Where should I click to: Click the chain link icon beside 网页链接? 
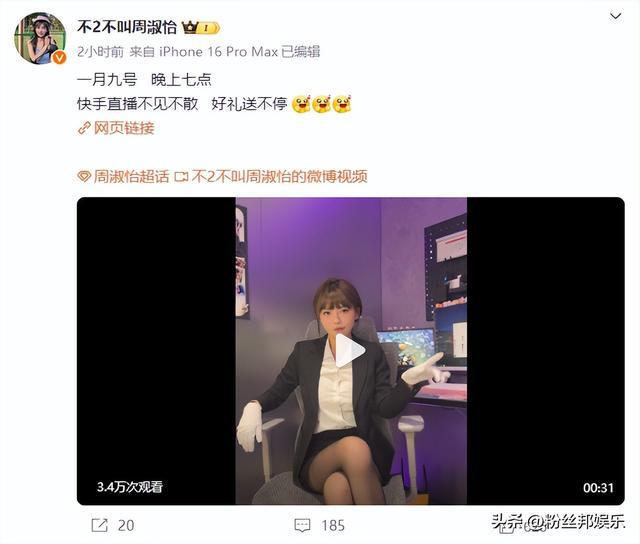(x=84, y=129)
